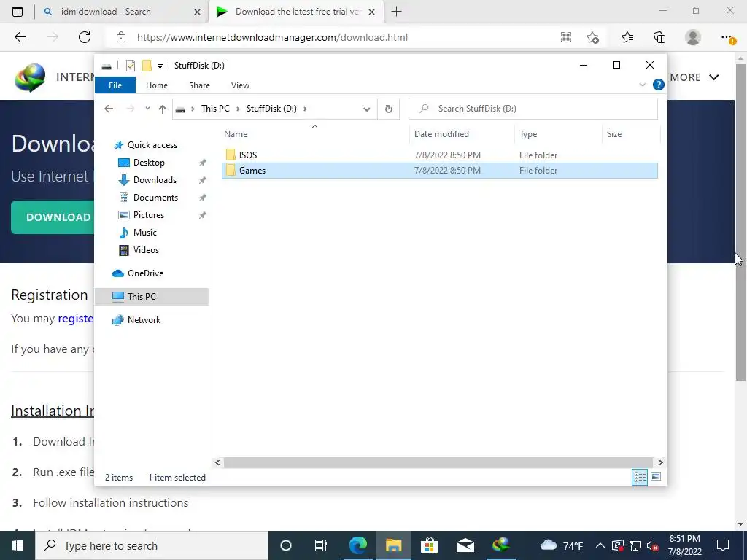Click Games File folder type cell

point(538,171)
